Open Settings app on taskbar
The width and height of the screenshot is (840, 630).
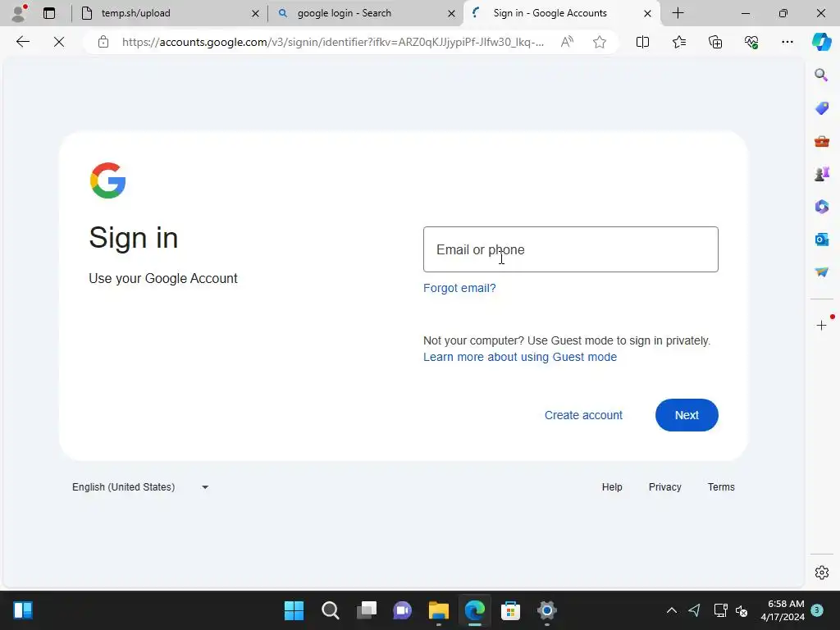pos(547,610)
